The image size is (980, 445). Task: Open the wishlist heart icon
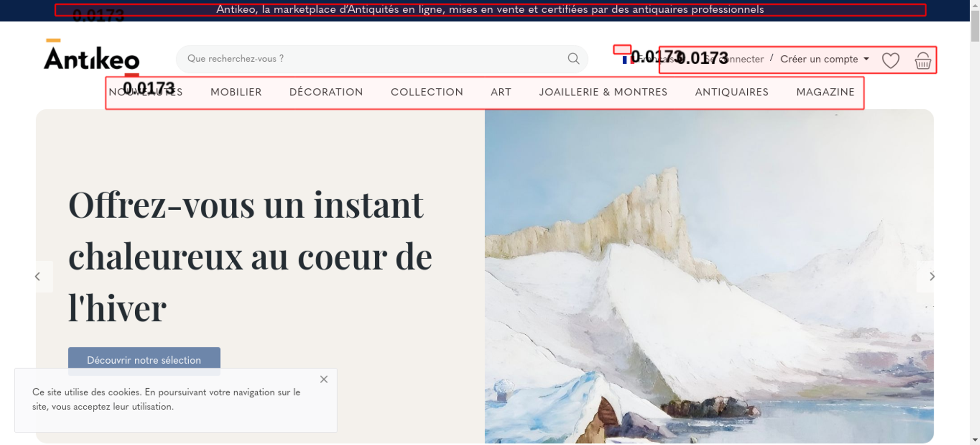click(x=890, y=60)
